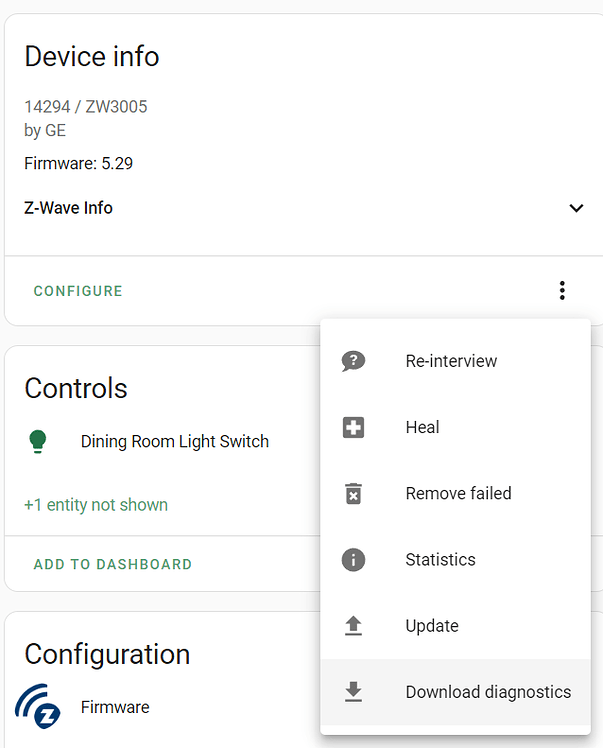Viewport: 603px width, 748px height.
Task: Expand Z-Wave Info using the chevron arrow
Action: click(576, 208)
